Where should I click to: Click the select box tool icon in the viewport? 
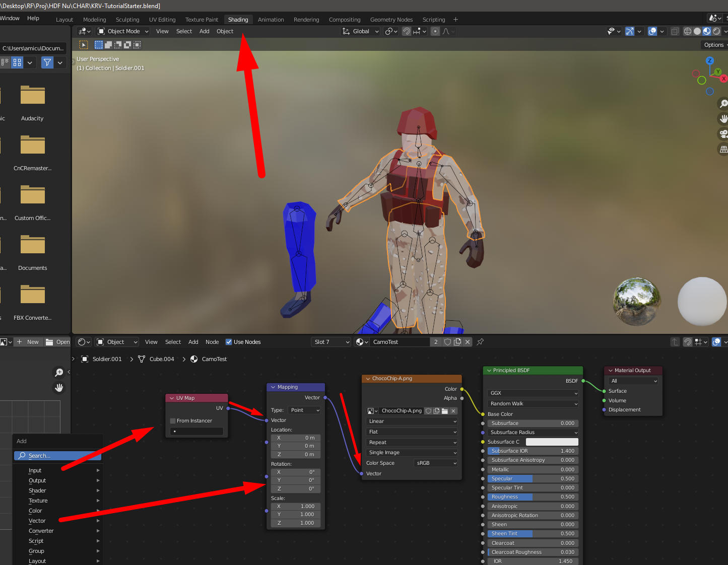pyautogui.click(x=84, y=45)
